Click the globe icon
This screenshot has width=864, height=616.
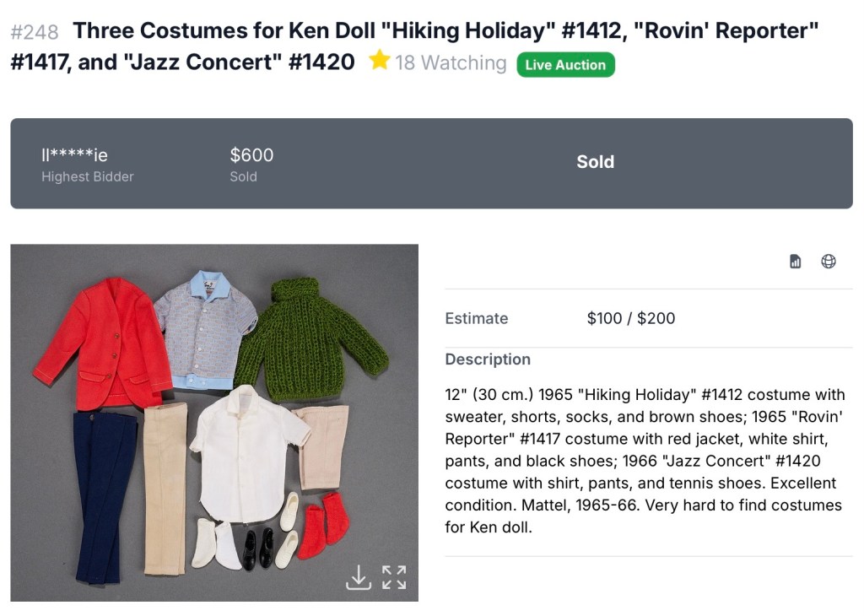tap(829, 262)
